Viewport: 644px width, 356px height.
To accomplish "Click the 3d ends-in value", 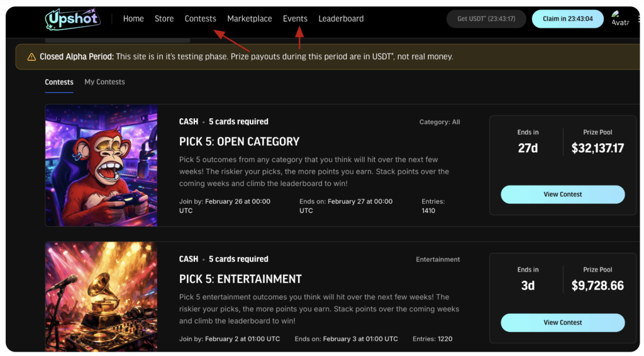I will pos(528,286).
